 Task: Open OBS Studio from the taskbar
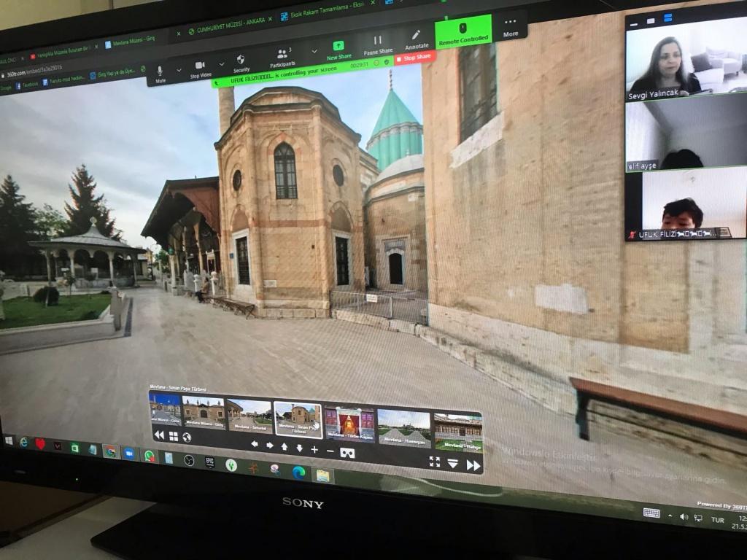189,460
